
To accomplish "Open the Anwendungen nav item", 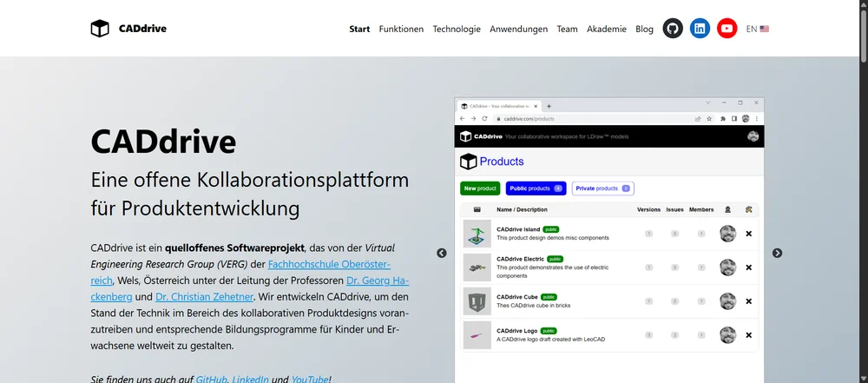I will pos(519,29).
